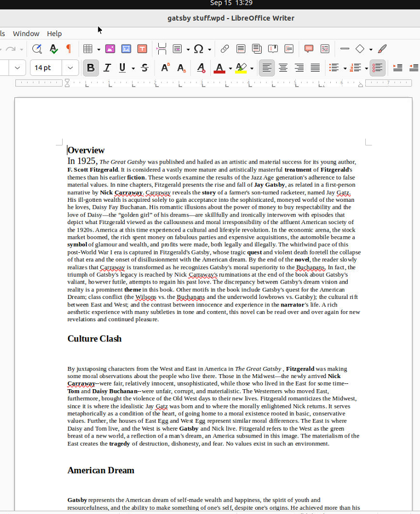The width and height of the screenshot is (420, 514).
Task: Apply superscript formatting
Action: point(165,68)
